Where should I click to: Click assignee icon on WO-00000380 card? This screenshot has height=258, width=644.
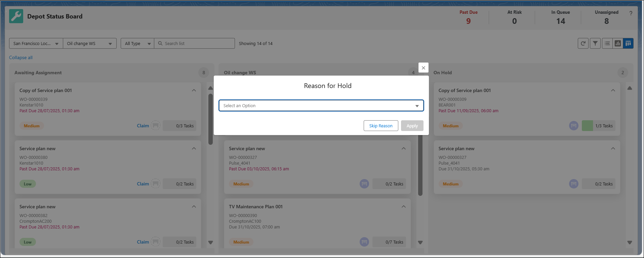(x=155, y=184)
